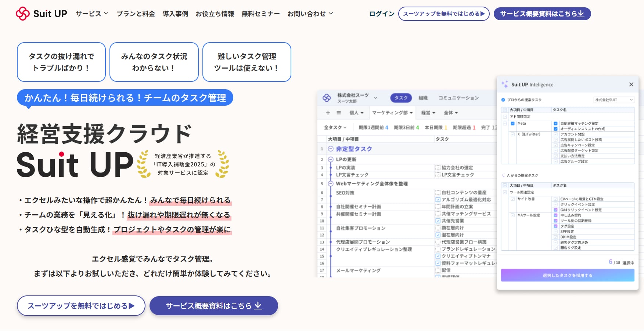Click the みんなのタスク状況わからない！ box
This screenshot has width=644, height=331.
[x=154, y=62]
